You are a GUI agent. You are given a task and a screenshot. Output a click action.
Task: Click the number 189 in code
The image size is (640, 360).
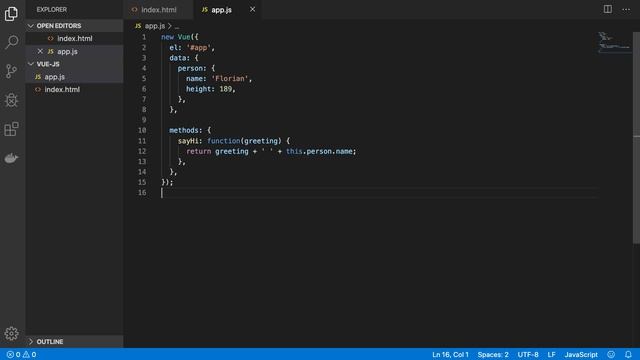[x=225, y=89]
